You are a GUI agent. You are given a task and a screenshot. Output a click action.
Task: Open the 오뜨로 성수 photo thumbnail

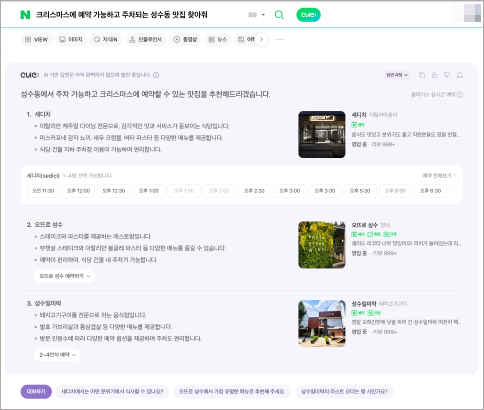point(322,245)
